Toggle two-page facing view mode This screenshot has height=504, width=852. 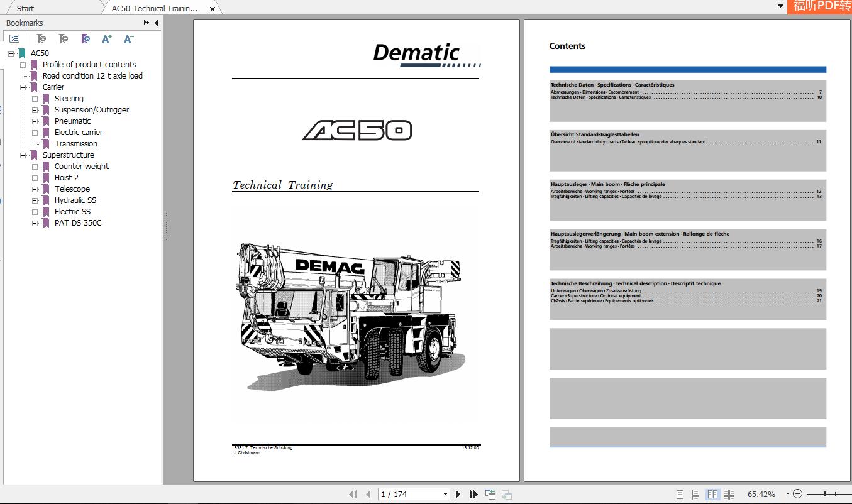point(713,494)
